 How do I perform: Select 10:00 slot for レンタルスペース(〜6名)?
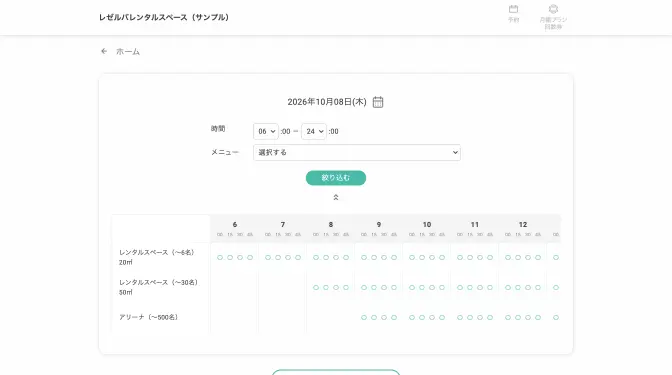tap(412, 258)
